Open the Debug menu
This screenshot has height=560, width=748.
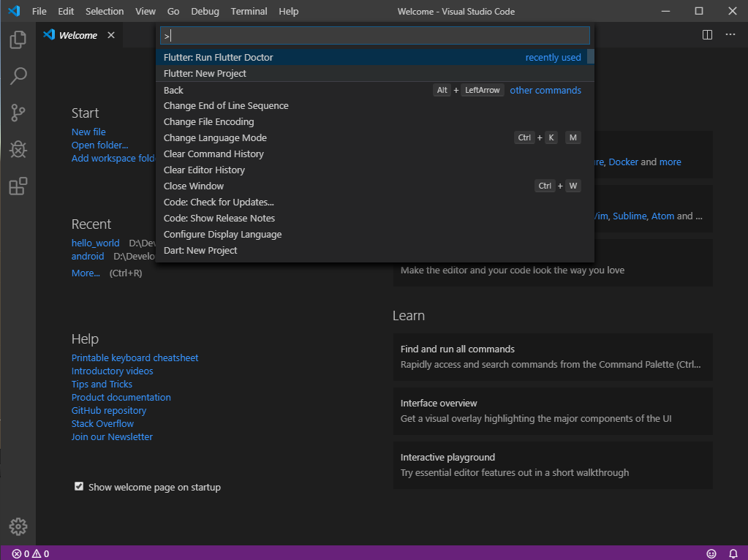coord(205,11)
